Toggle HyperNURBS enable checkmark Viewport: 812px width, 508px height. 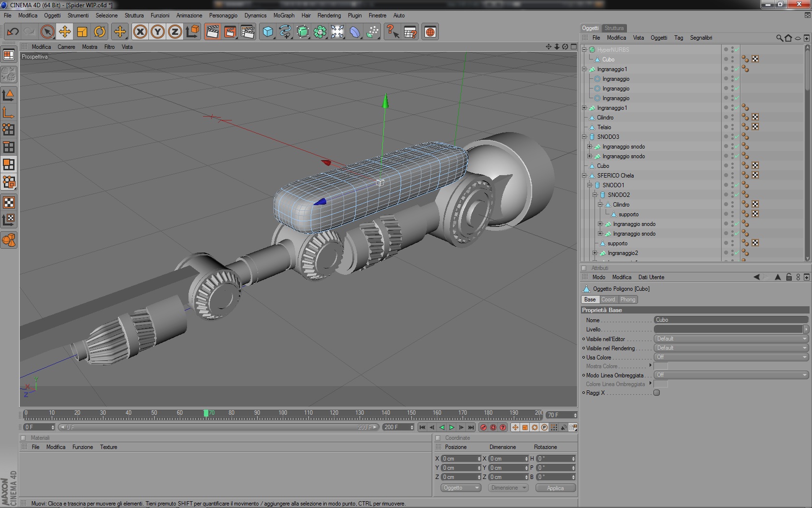pos(737,49)
